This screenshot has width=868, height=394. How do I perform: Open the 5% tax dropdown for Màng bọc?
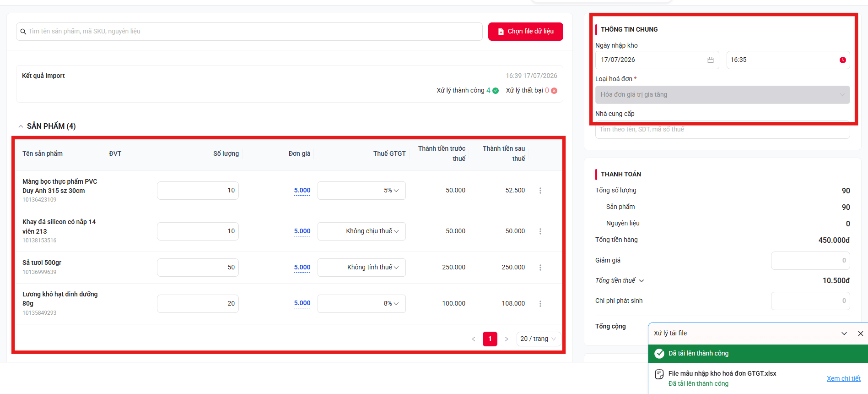coord(361,191)
